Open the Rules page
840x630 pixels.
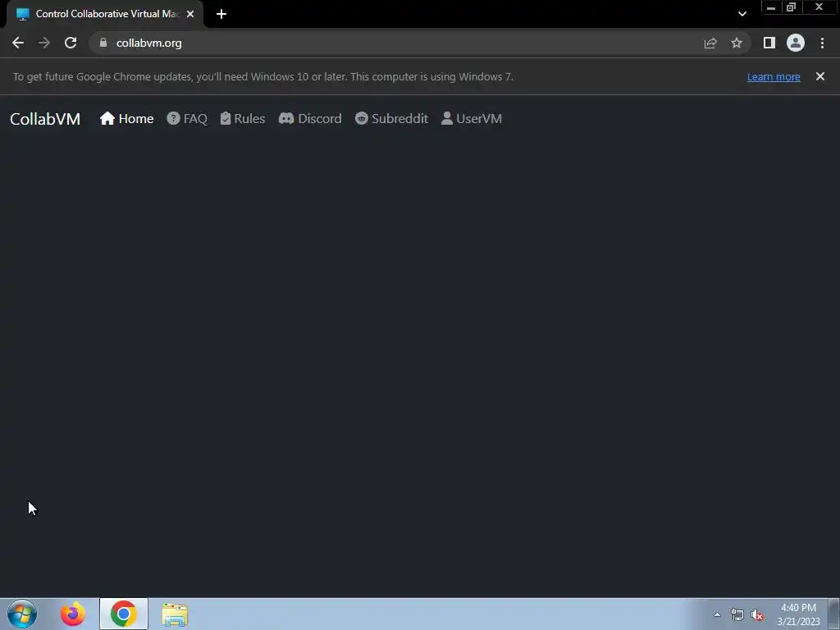[243, 118]
